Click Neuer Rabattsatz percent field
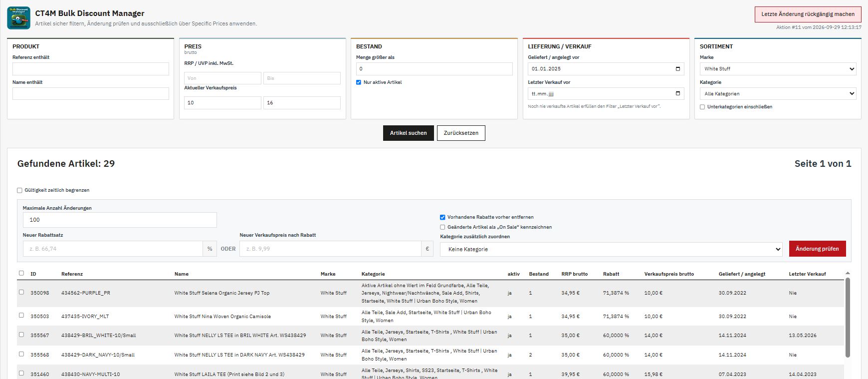The width and height of the screenshot is (868, 379). 113,249
